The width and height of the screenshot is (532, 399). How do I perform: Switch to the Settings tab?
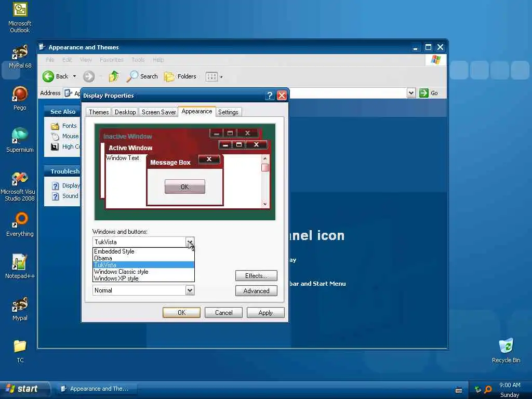[x=228, y=112]
